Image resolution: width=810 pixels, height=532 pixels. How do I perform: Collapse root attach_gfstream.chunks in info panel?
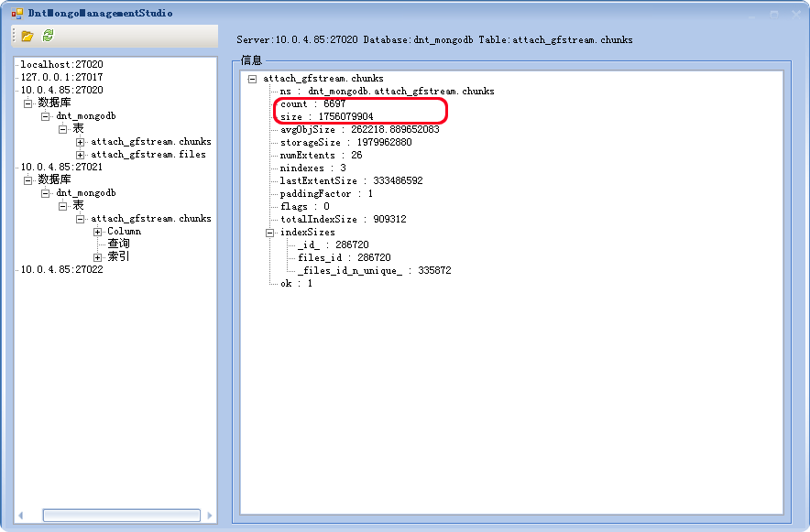(252, 79)
